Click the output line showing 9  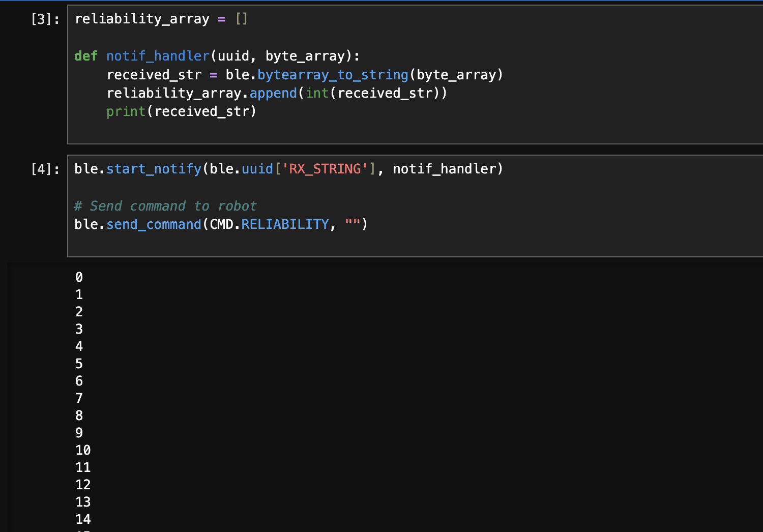click(79, 433)
